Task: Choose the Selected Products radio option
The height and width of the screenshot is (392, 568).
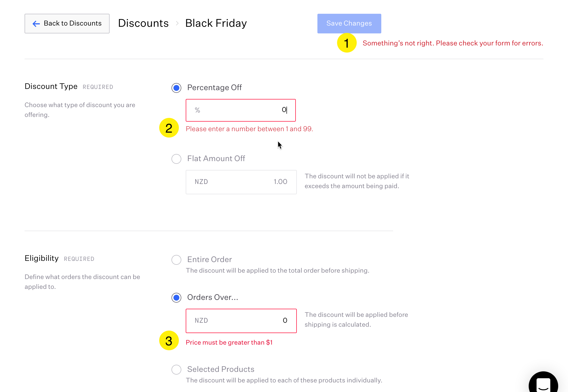Action: (176, 369)
